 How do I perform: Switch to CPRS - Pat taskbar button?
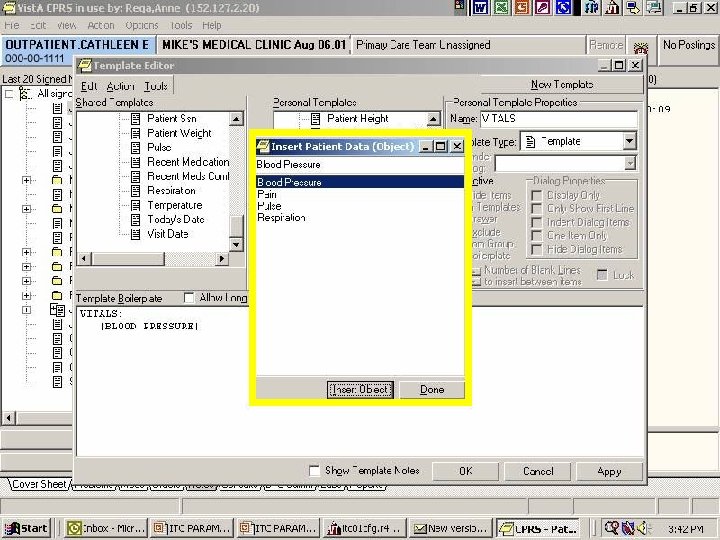tap(537, 529)
